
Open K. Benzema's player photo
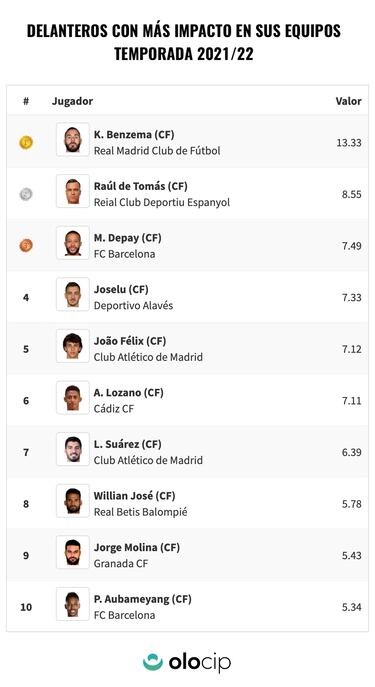[73, 139]
